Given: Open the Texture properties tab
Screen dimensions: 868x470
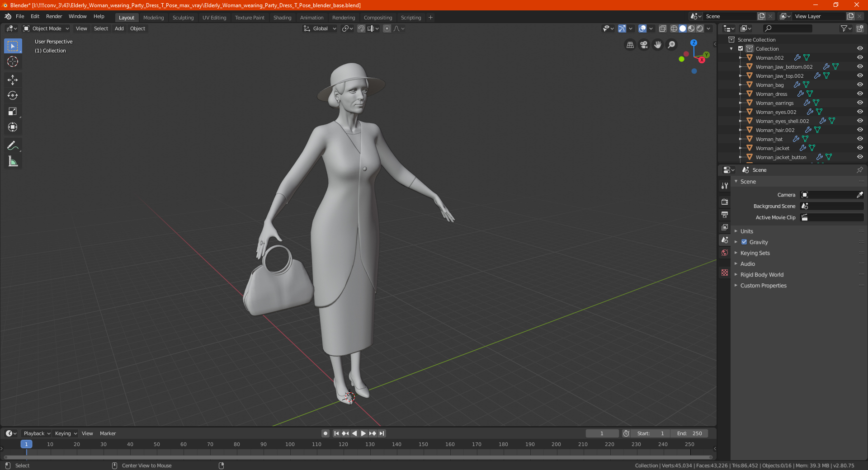Looking at the screenshot, I should pyautogui.click(x=725, y=273).
